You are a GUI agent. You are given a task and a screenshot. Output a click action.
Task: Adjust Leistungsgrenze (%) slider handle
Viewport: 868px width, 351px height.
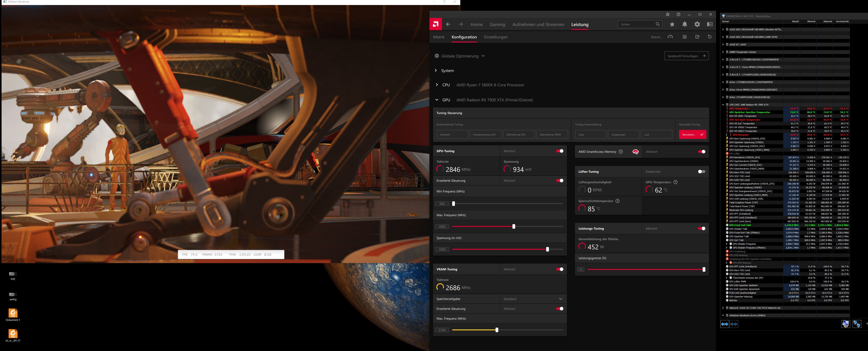click(704, 269)
